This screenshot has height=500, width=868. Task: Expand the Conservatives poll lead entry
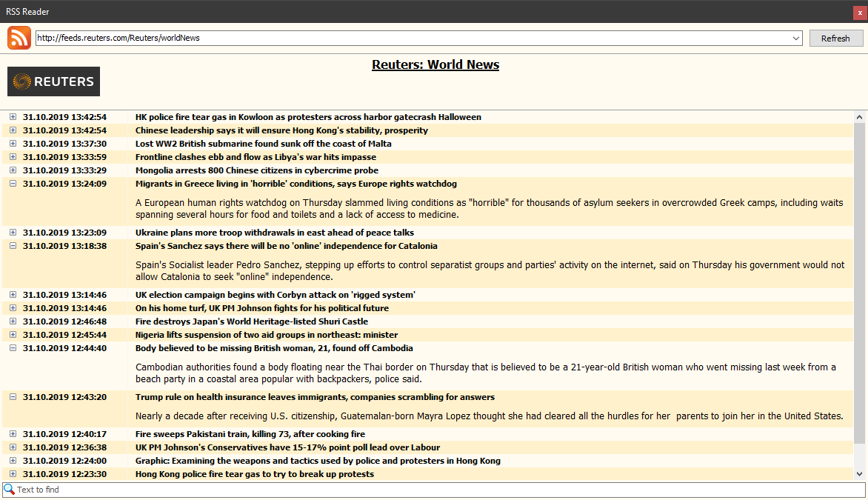(13, 447)
